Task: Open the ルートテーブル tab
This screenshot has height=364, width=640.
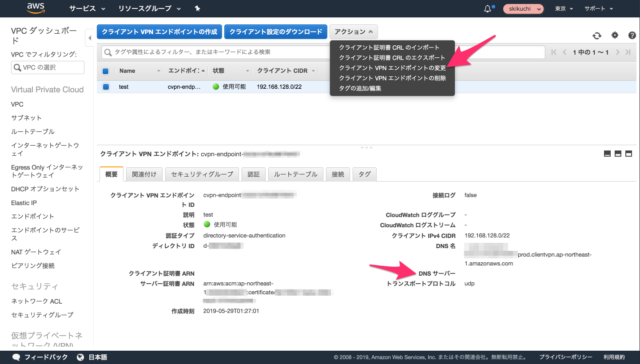Action: coord(296,174)
